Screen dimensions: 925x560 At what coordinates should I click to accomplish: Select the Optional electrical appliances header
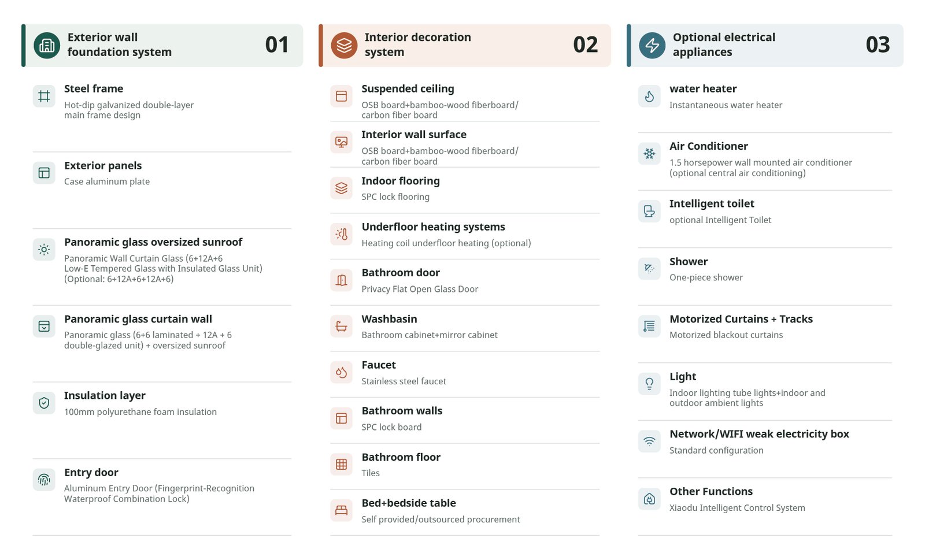[765, 45]
